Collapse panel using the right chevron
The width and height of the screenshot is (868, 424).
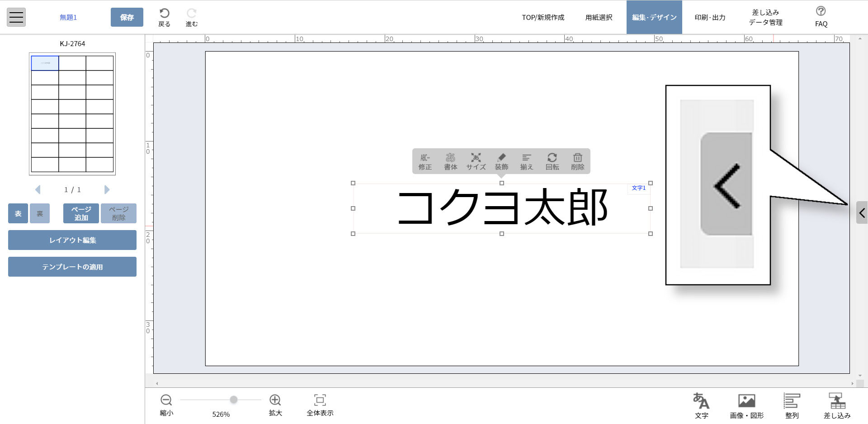862,212
